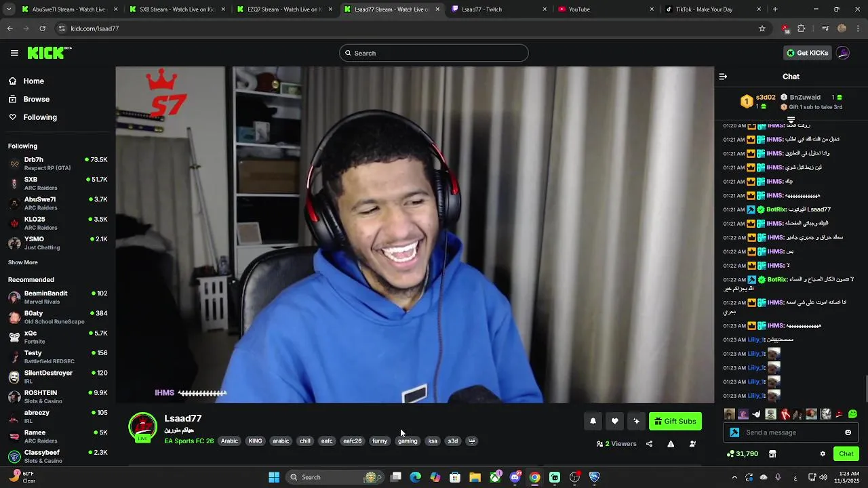Expand Show More under Following
The width and height of the screenshot is (868, 488).
[23, 262]
